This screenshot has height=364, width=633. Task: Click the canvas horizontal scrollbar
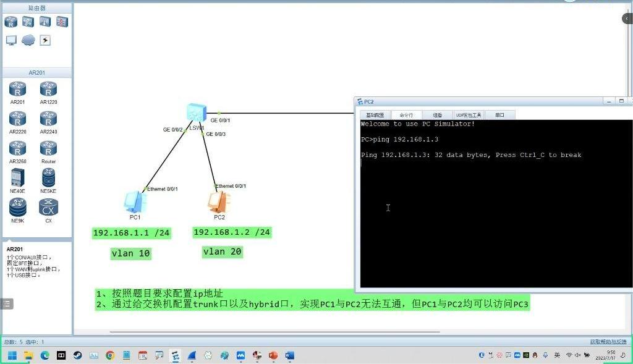click(274, 332)
